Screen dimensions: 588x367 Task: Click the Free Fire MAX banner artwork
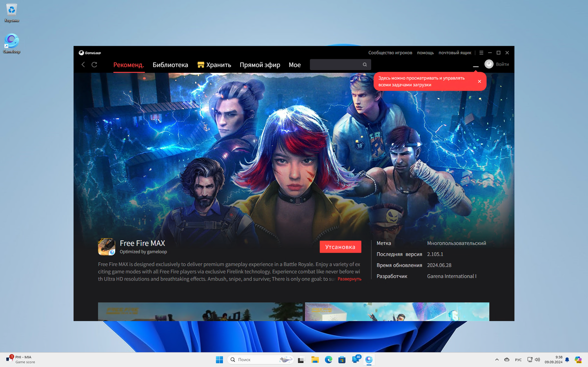[294, 157]
